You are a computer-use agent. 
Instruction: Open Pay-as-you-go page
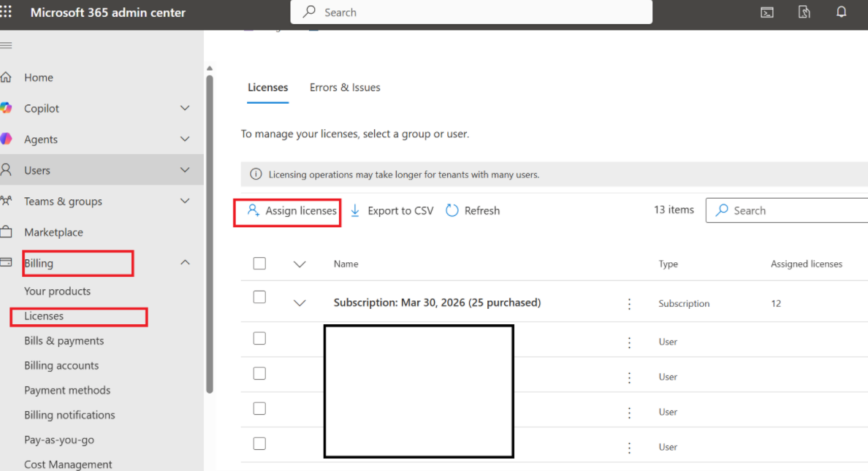[59, 440]
